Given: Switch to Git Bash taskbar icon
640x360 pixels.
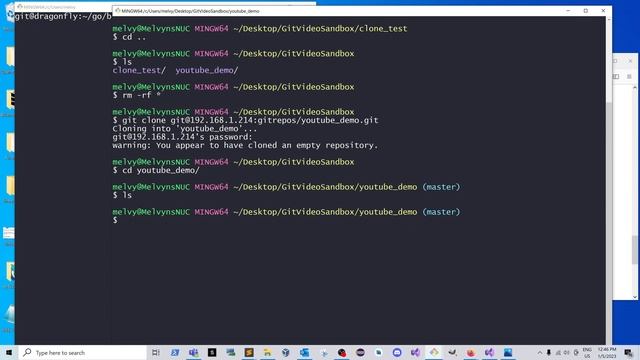Looking at the screenshot, I should point(434,353).
